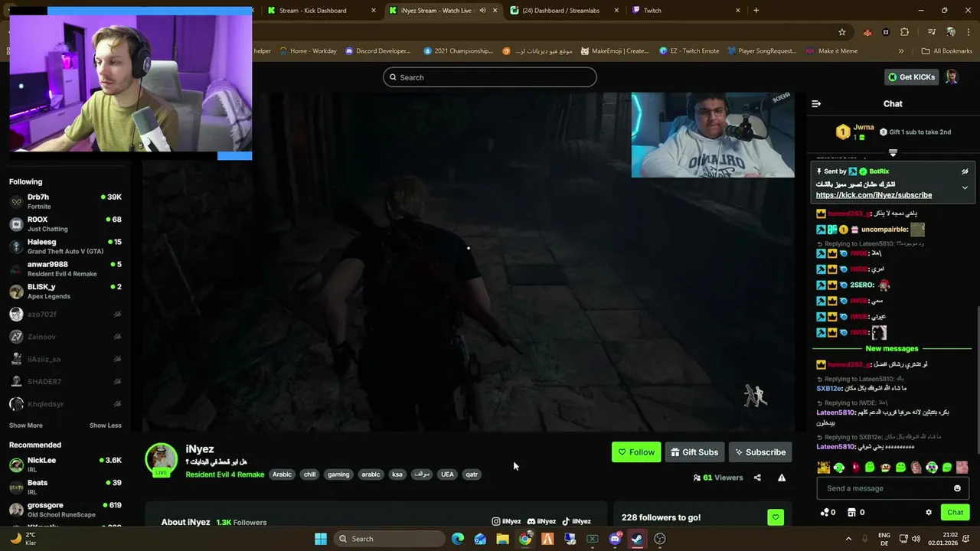Open File Explorer from taskbar
Viewport: 980px width, 551px height.
[x=502, y=539]
